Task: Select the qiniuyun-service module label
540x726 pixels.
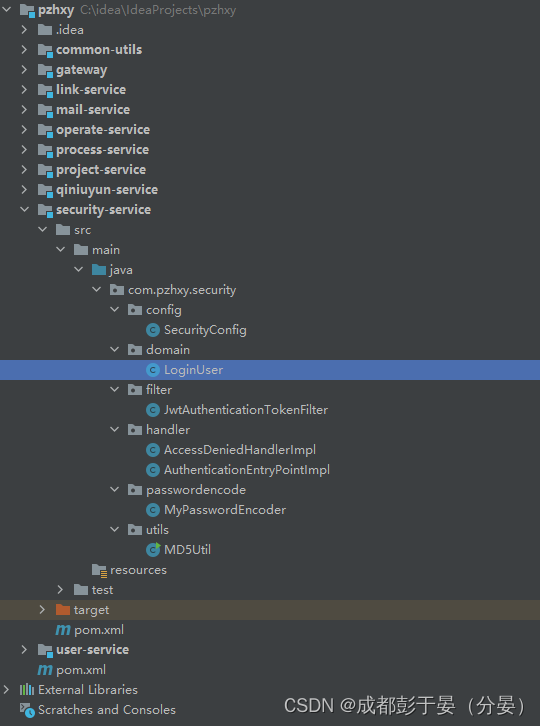Action: coord(107,190)
